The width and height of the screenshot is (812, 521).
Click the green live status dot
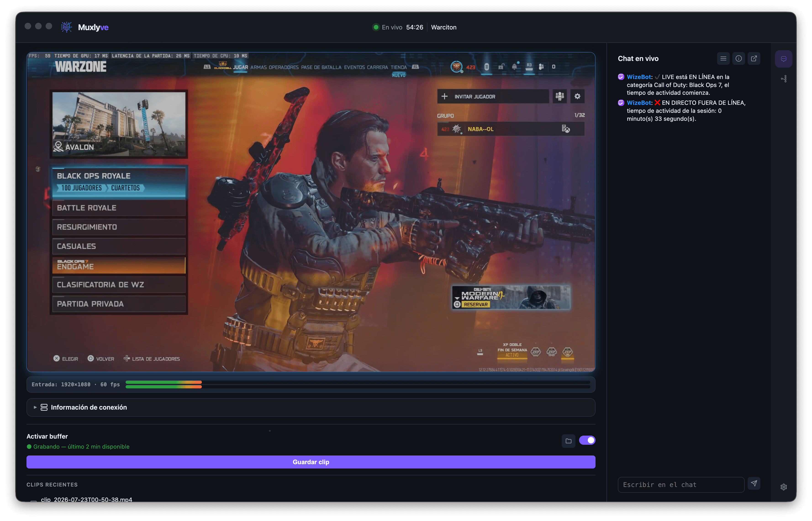(x=376, y=27)
